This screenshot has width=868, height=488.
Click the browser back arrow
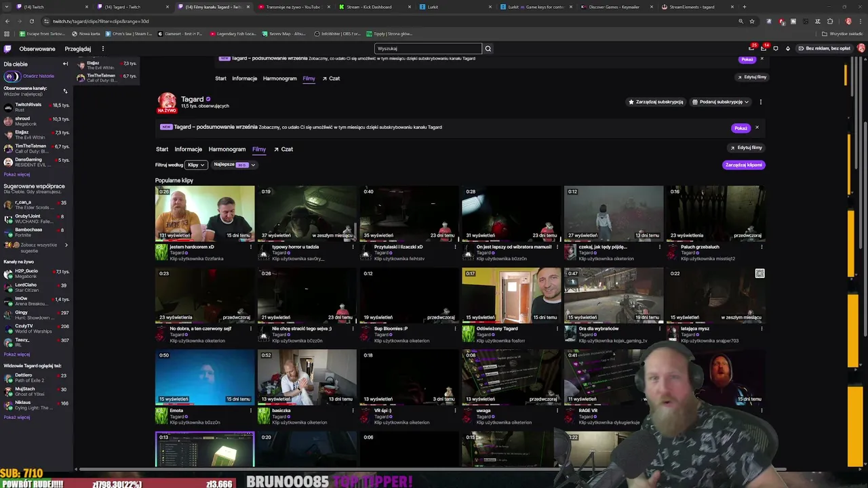click(7, 21)
